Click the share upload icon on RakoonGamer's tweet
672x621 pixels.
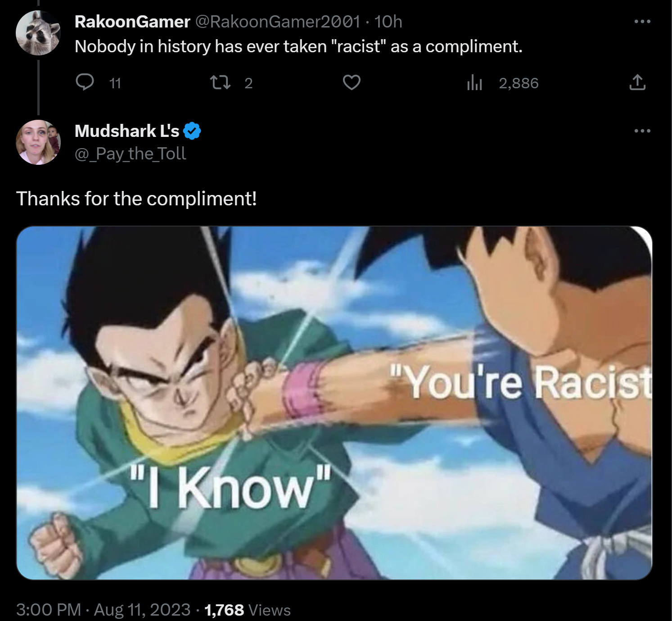point(637,82)
